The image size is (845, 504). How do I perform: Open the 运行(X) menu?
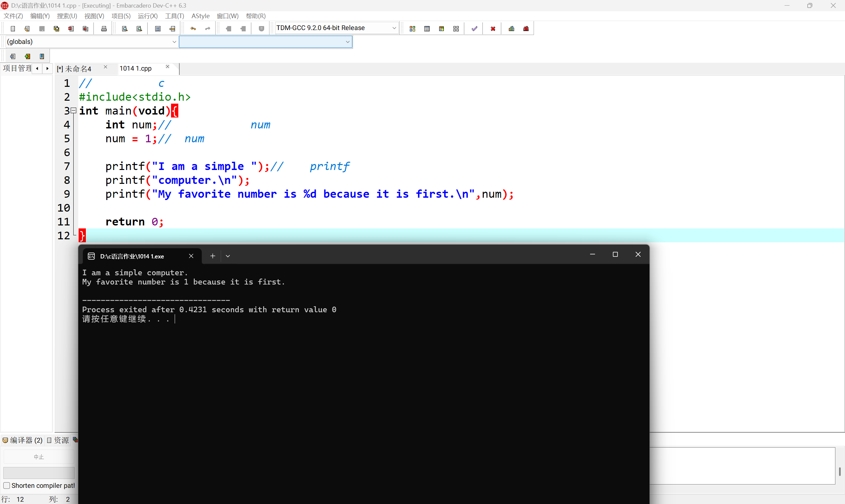pyautogui.click(x=148, y=16)
